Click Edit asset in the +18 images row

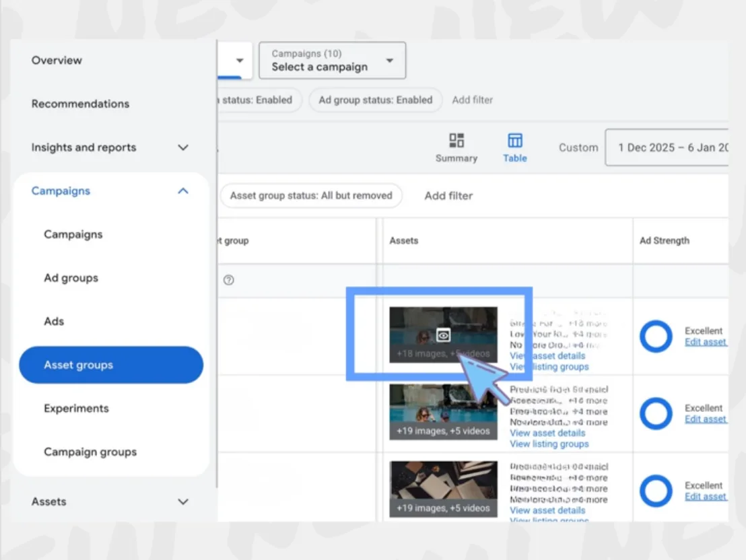click(706, 342)
